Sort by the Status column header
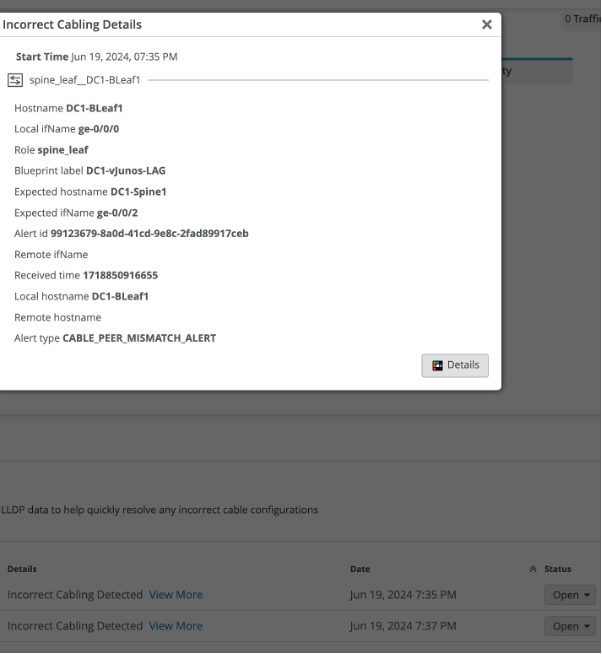 point(557,569)
